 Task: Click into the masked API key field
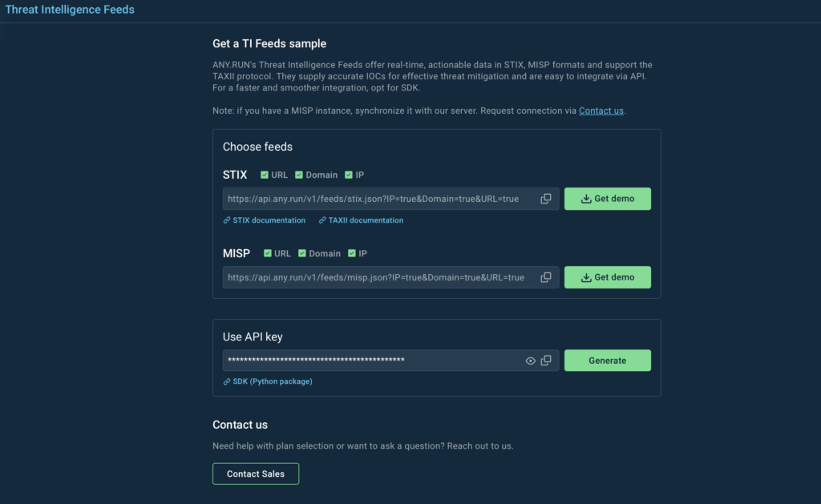[369, 361]
